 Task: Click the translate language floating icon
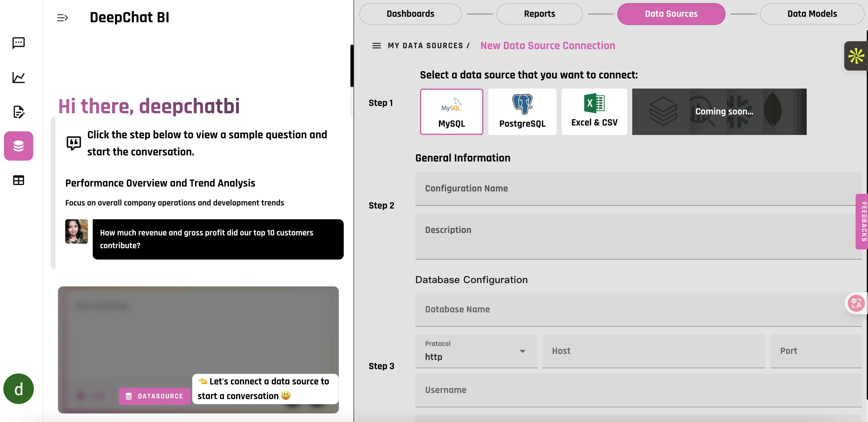[856, 303]
